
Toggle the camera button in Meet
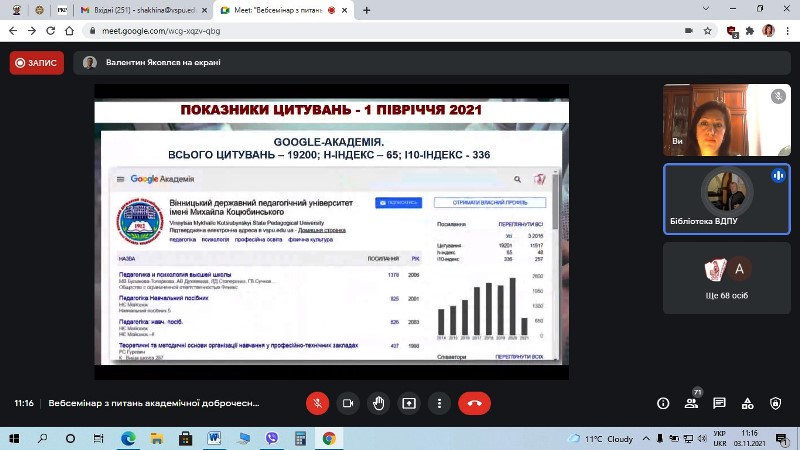pos(348,404)
